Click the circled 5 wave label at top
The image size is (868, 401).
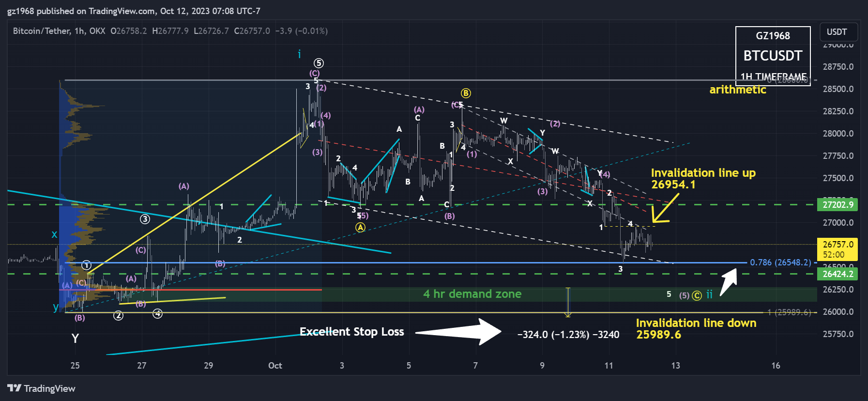point(318,63)
